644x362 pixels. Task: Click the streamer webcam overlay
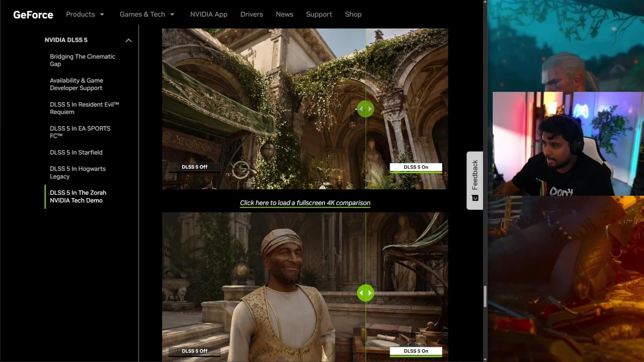click(568, 143)
